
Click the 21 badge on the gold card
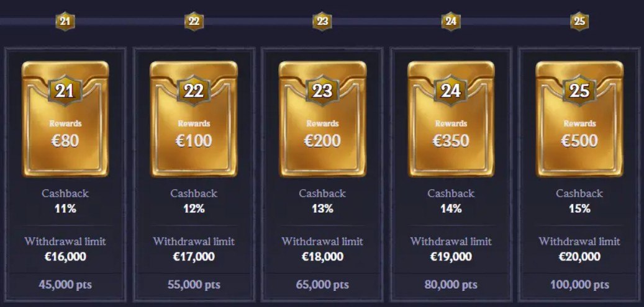pyautogui.click(x=65, y=91)
